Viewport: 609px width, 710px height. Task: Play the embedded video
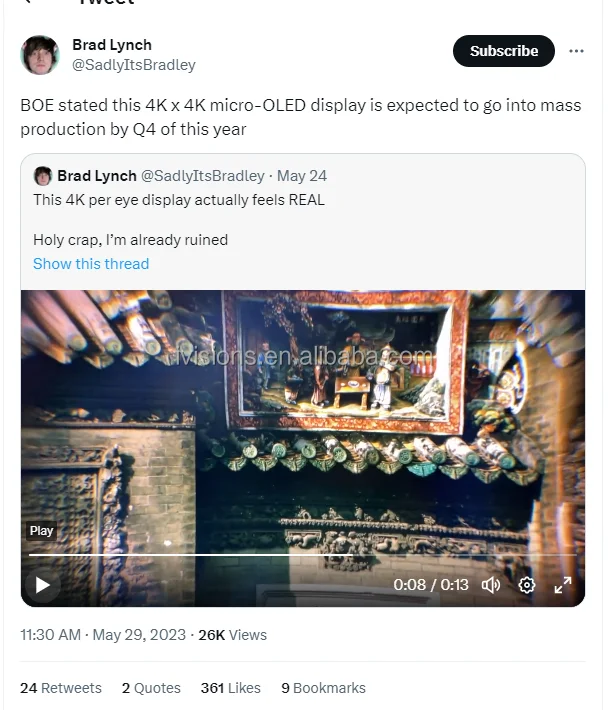tap(42, 585)
